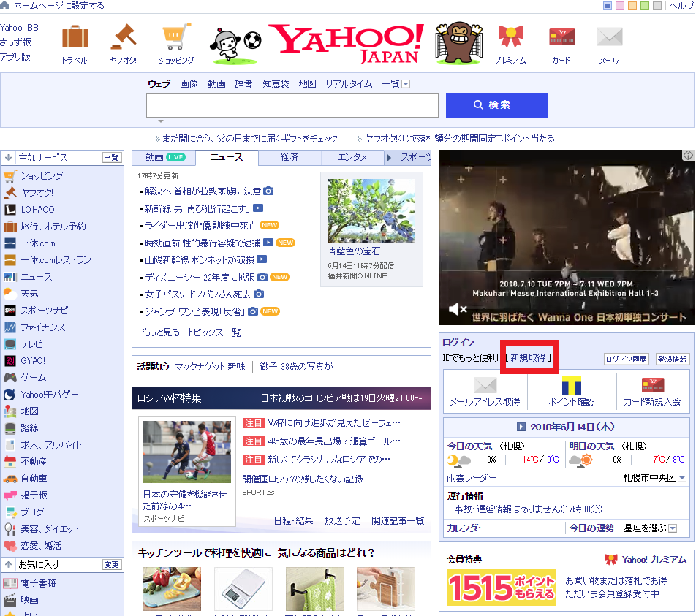Open the Shopping cart icon in the header
This screenshot has height=616, width=696.
pos(176,37)
